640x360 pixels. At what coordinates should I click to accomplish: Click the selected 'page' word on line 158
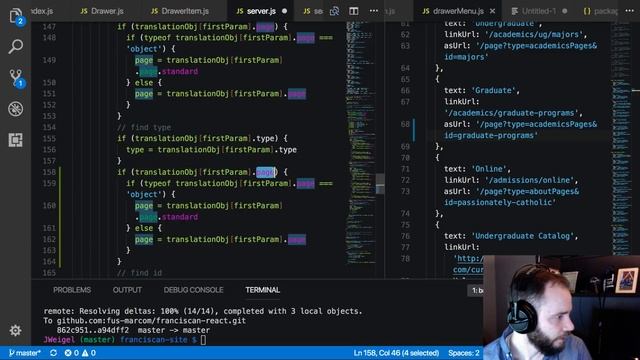coord(265,172)
